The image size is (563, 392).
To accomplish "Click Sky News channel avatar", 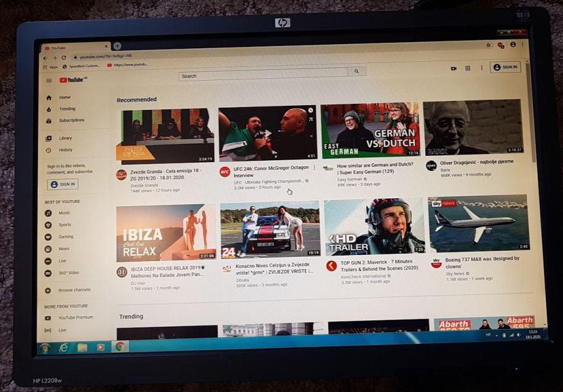I will point(436,263).
